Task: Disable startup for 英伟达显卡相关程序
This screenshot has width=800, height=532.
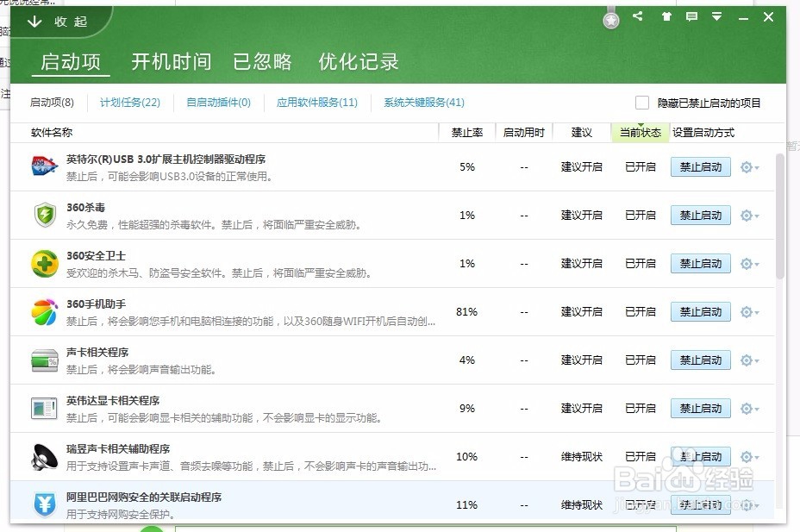Action: [x=701, y=409]
